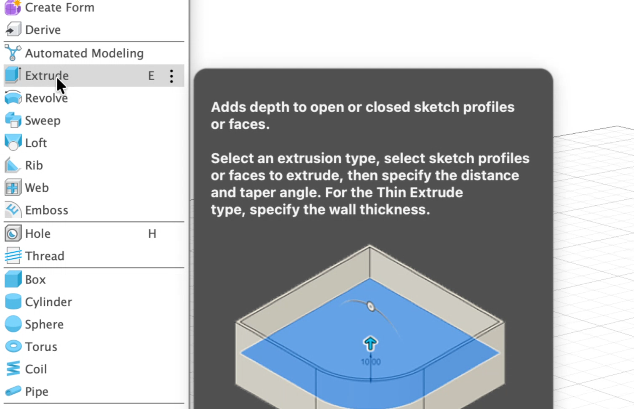This screenshot has width=634, height=409.
Task: Choose the Sphere menu item
Action: (x=44, y=324)
